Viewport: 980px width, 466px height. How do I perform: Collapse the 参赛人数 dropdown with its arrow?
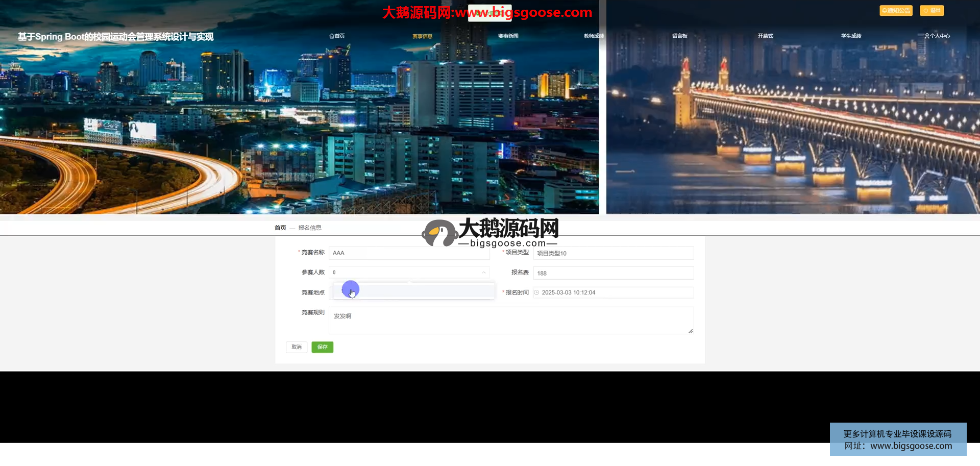[483, 273]
